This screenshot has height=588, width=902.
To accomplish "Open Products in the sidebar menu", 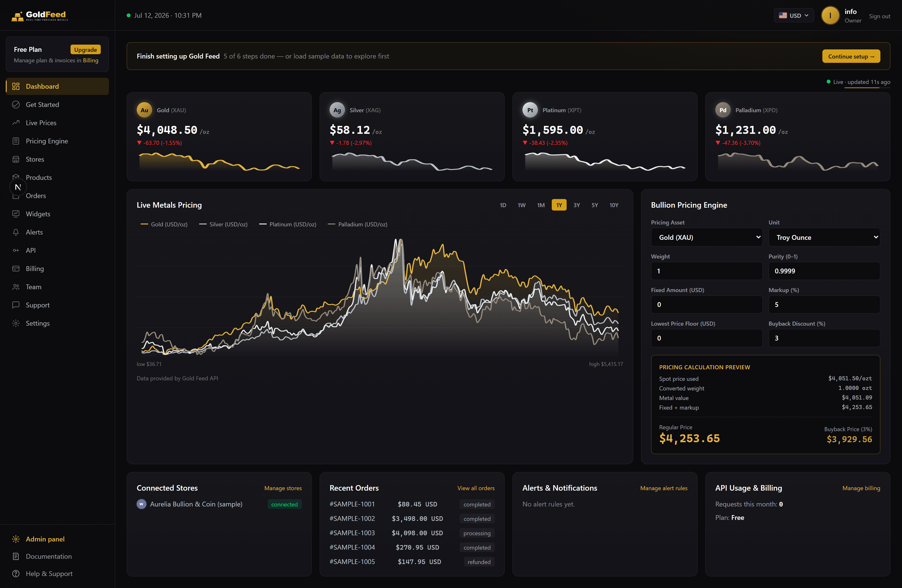I will pos(57,177).
